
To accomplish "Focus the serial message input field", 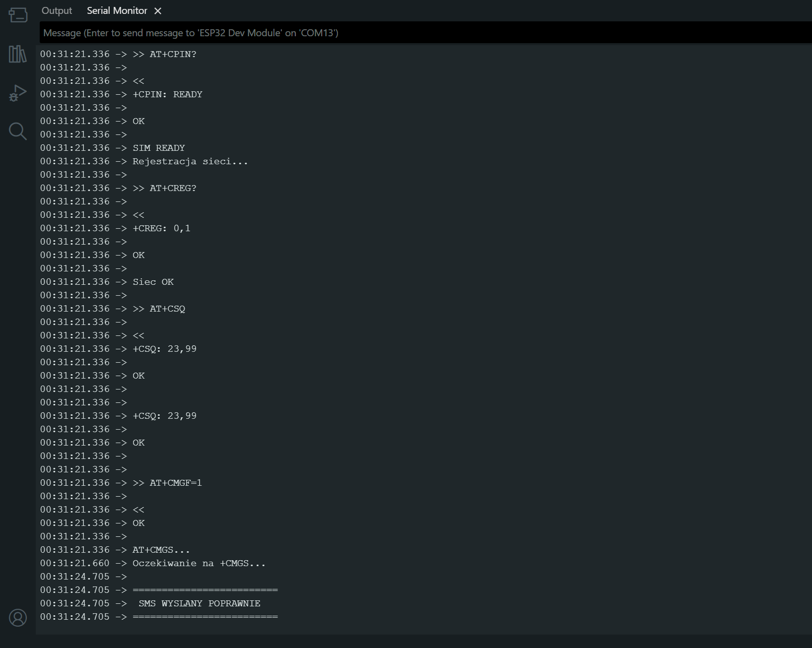I will tap(426, 33).
